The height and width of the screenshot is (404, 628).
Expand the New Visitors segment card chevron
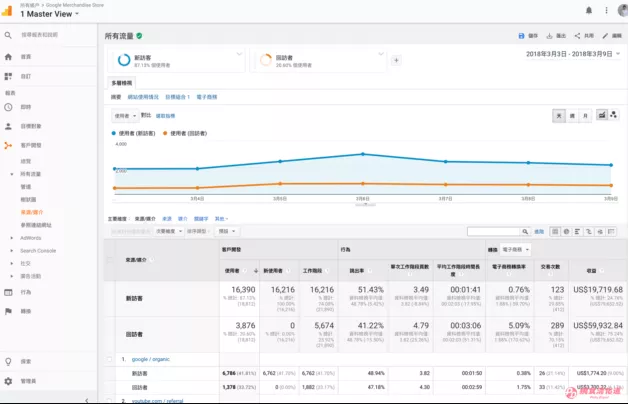(239, 54)
